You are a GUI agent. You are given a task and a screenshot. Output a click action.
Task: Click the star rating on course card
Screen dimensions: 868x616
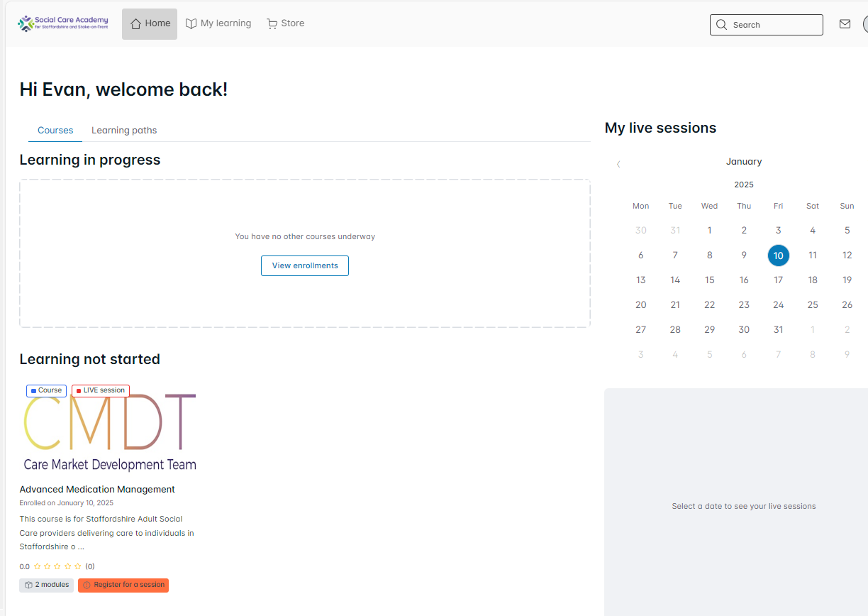(x=57, y=566)
